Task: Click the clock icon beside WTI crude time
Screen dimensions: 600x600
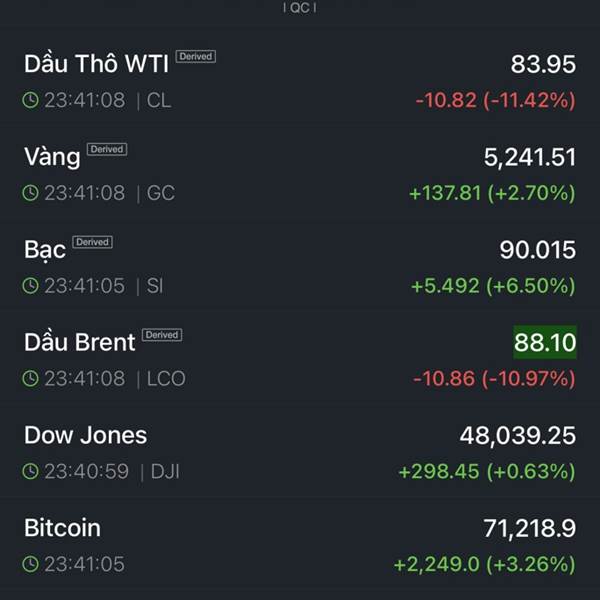Action: (x=31, y=100)
